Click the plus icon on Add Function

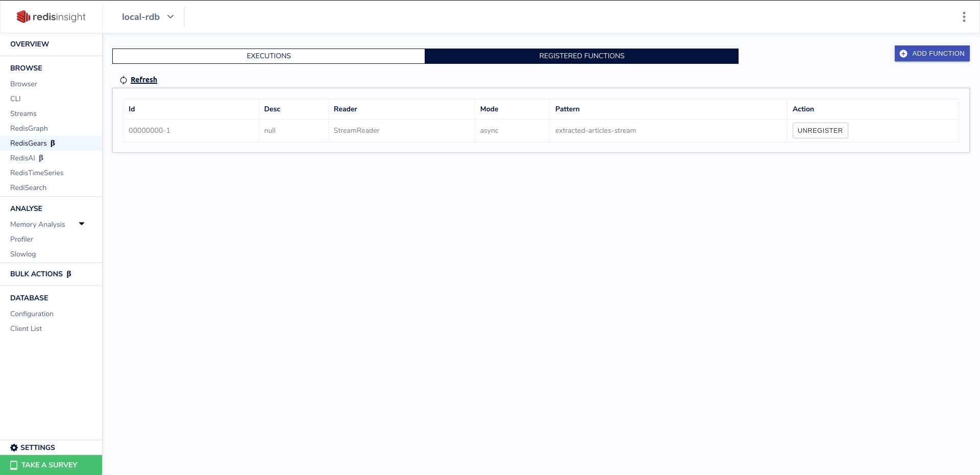coord(903,54)
